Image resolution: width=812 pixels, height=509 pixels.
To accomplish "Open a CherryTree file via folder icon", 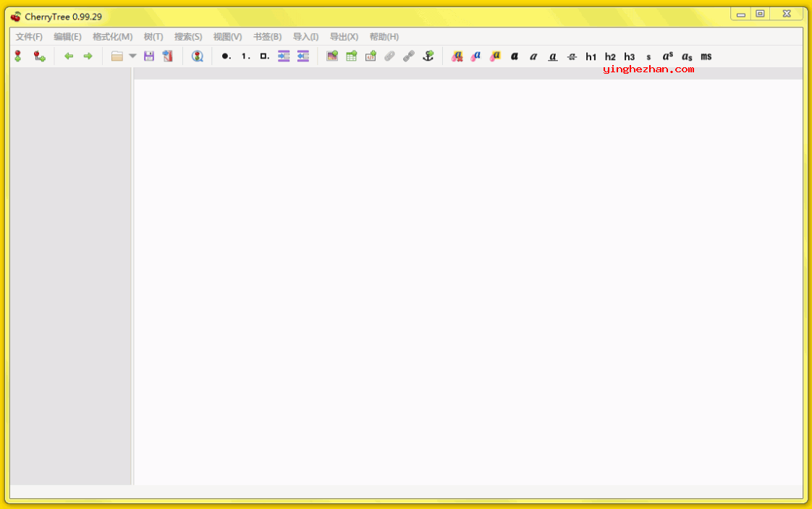I will pos(117,56).
